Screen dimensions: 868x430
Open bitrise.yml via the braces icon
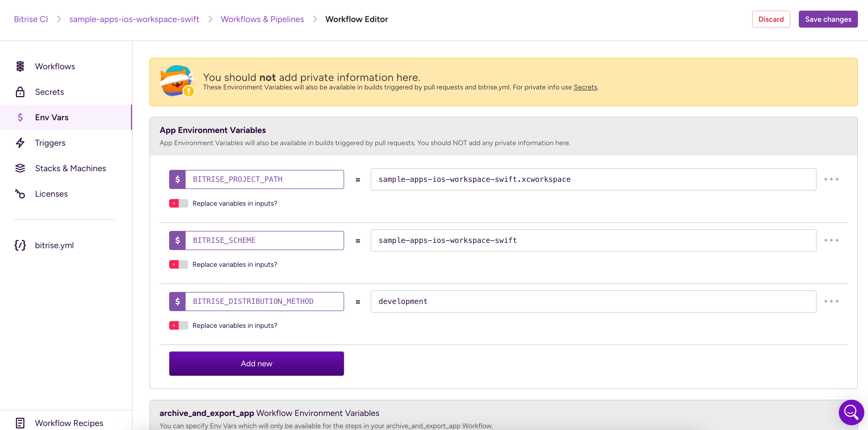tap(20, 245)
